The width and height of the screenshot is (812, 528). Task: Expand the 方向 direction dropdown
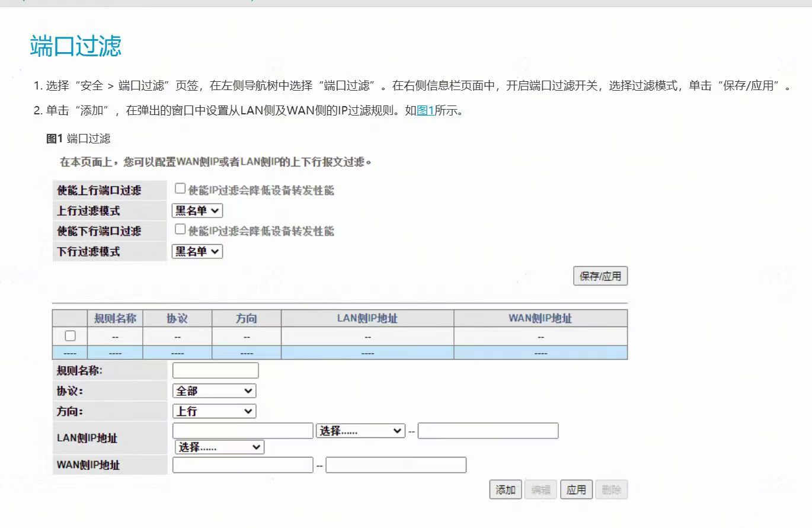(x=215, y=411)
